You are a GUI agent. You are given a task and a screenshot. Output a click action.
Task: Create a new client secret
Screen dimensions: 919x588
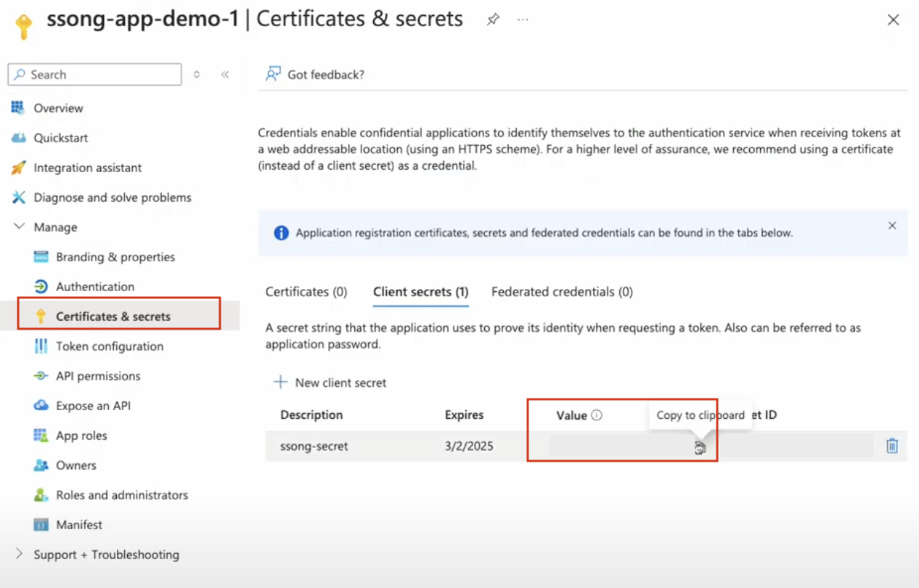tap(330, 382)
